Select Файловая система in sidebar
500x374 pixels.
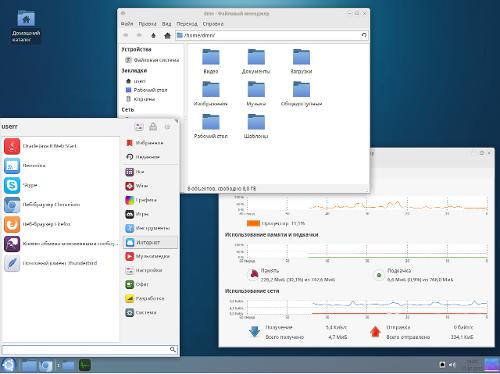pos(152,60)
